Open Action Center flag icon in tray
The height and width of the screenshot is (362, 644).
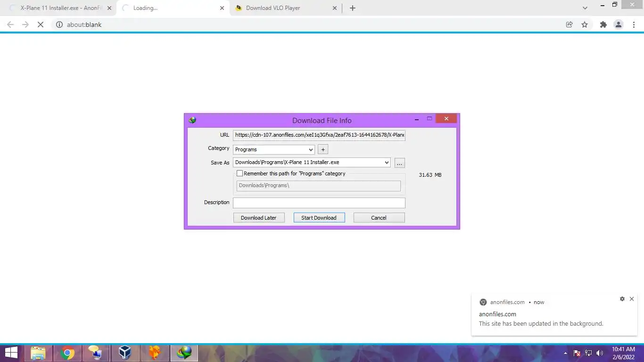577,353
